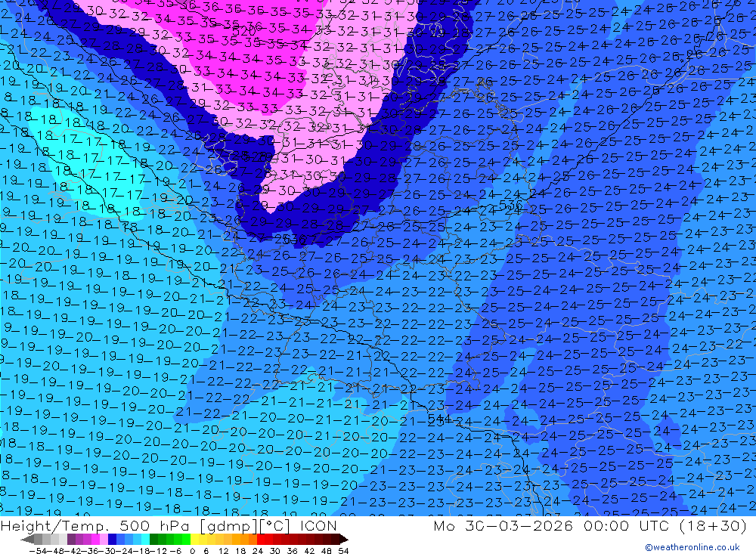Viewport: 756px width, 554px height.
Task: Click the ICON model name label
Action: coord(318,525)
